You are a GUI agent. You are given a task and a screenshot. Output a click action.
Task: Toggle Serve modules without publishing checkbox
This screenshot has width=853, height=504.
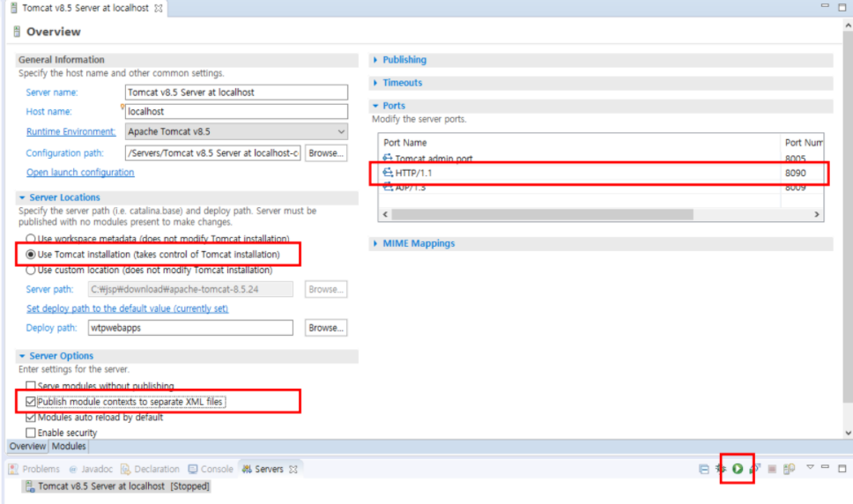[31, 386]
